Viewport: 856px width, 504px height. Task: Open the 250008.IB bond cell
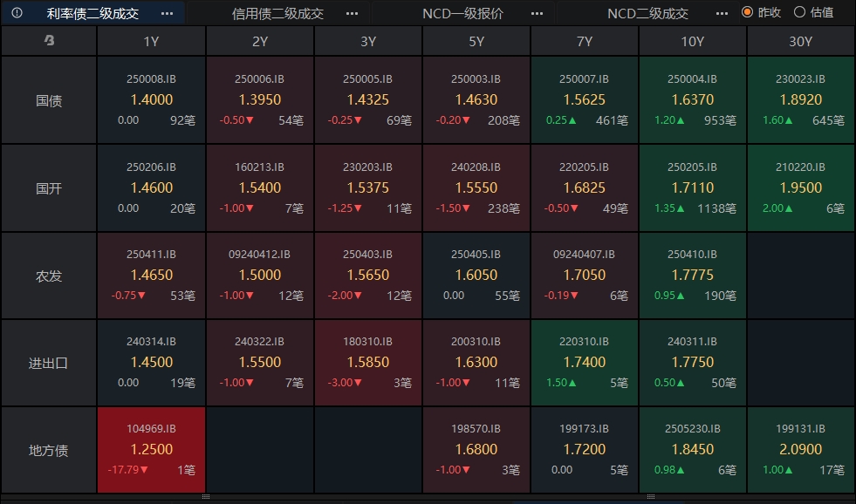[151, 100]
